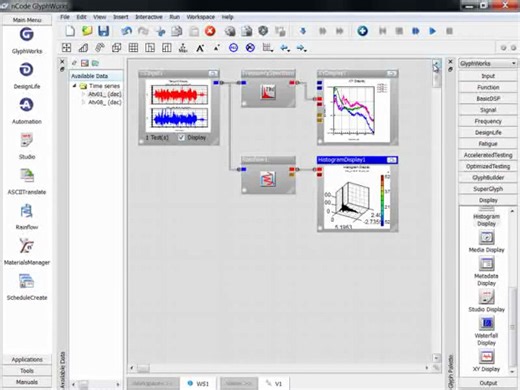Open the Function palette category

(488, 87)
